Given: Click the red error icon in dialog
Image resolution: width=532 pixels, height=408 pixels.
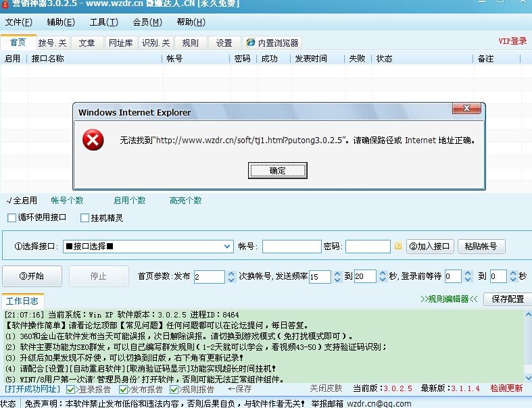Looking at the screenshot, I should [93, 140].
